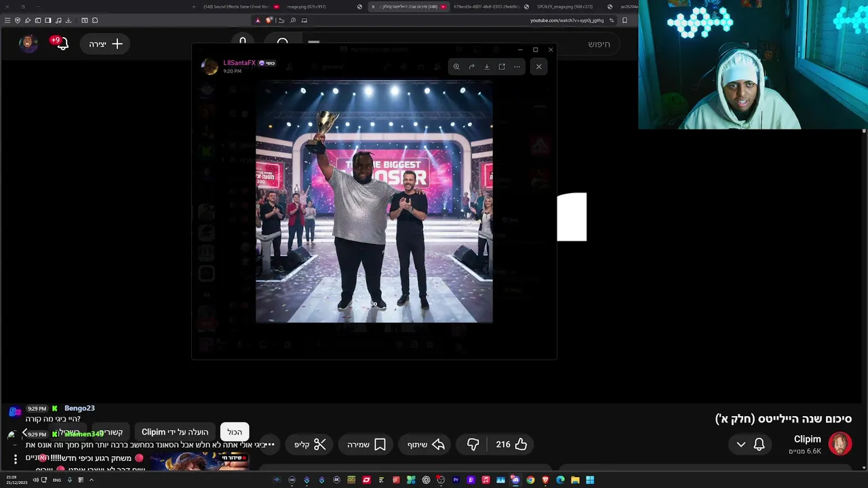Download the image from the viewer toolbar
This screenshot has width=868, height=488.
[x=486, y=66]
